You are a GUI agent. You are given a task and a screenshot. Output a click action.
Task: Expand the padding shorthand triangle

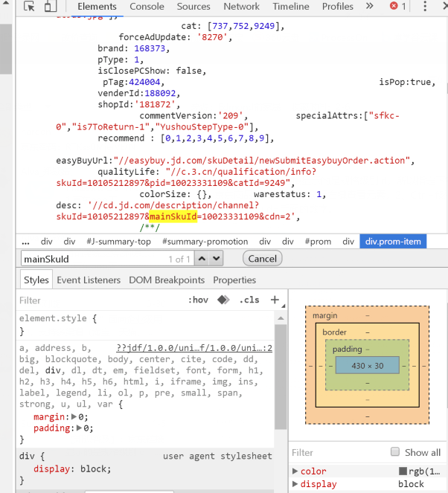80,428
